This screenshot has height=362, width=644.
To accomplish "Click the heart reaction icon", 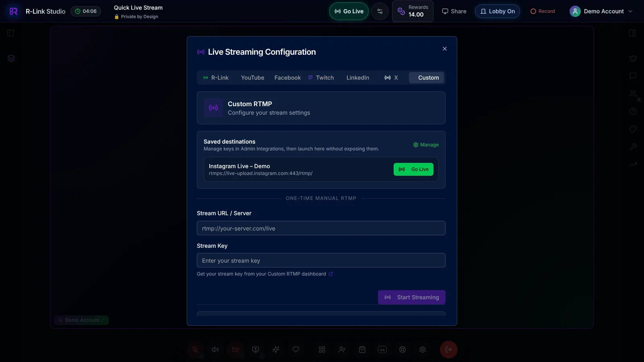I will pos(296,350).
